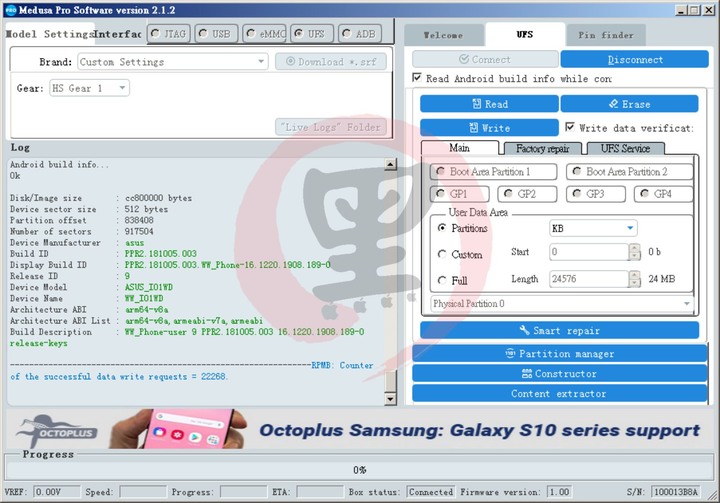Screen dimensions: 720x503
Task: Click the Write button
Action: pos(489,128)
